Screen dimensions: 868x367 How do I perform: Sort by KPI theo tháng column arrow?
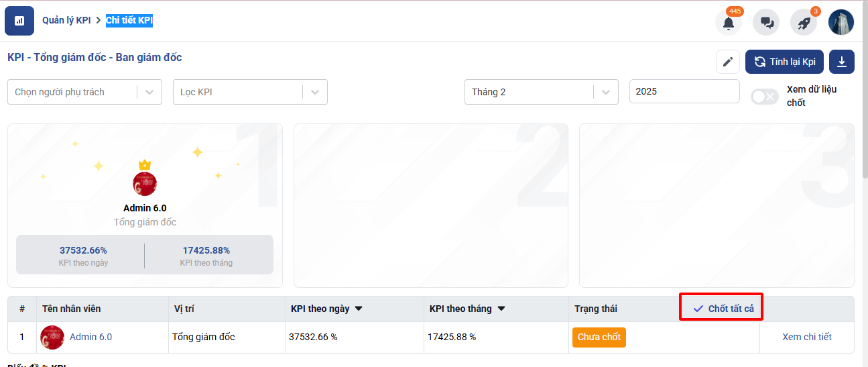coord(501,309)
